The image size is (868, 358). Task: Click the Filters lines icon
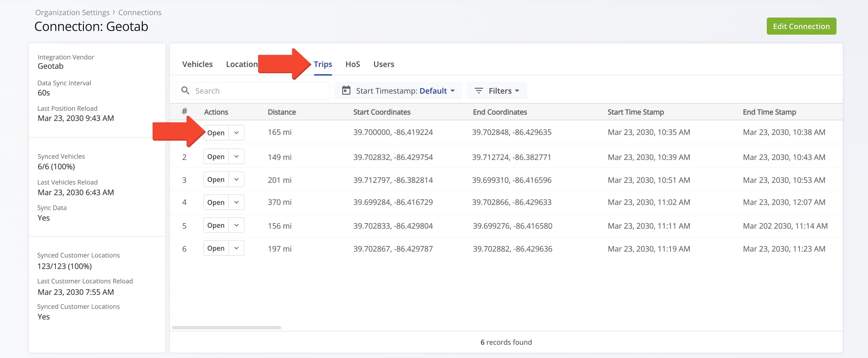[479, 90]
